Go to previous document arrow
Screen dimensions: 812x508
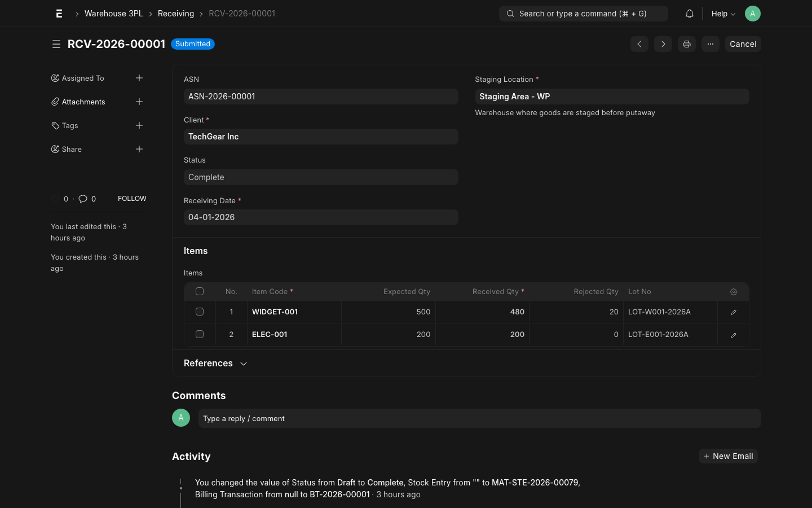639,44
